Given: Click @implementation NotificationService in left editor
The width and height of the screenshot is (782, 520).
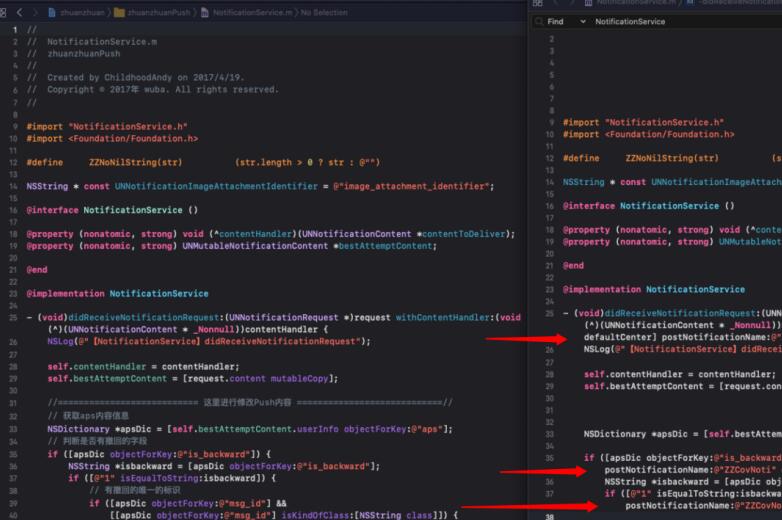Looking at the screenshot, I should (x=117, y=293).
